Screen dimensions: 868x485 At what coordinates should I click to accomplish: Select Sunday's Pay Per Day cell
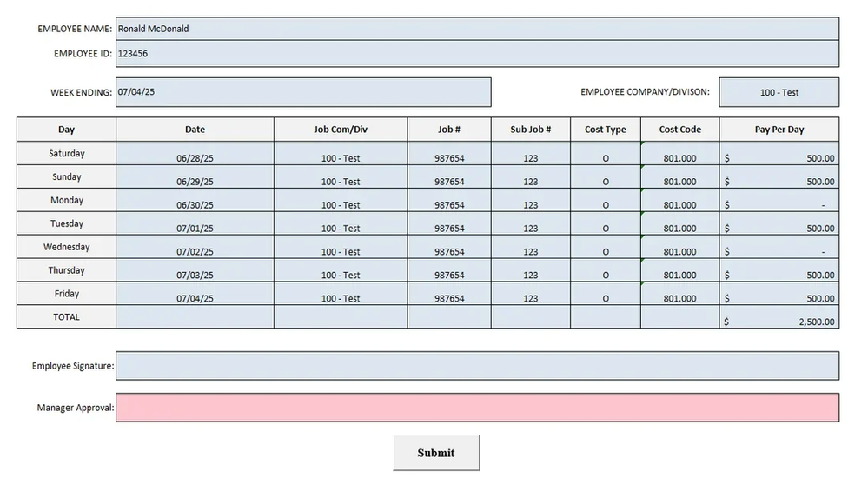click(x=779, y=176)
